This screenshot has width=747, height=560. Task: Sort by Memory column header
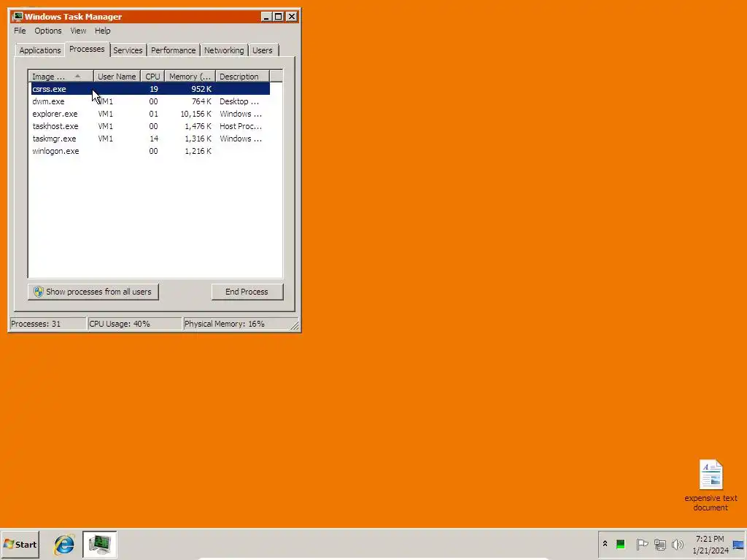(x=190, y=76)
